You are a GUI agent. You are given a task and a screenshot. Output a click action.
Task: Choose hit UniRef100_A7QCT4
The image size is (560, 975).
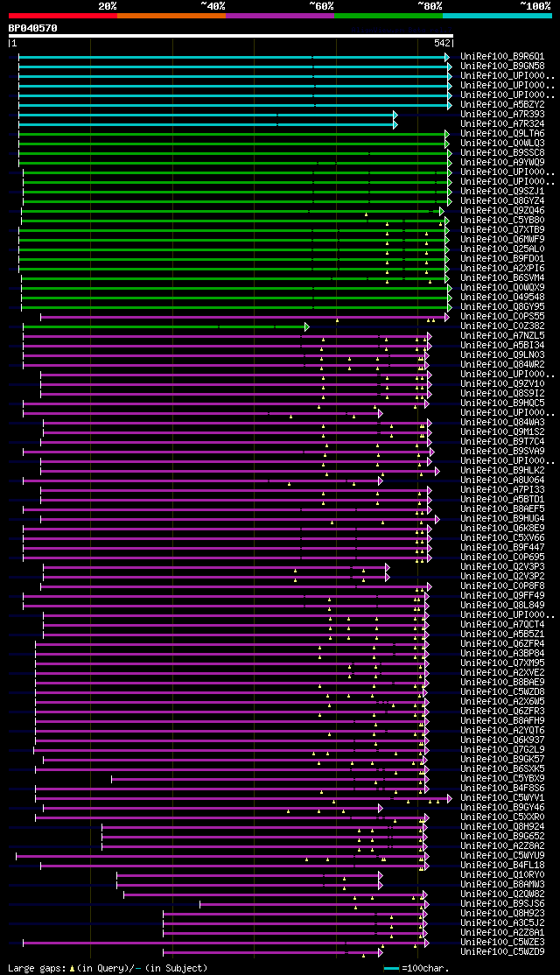[x=503, y=624]
